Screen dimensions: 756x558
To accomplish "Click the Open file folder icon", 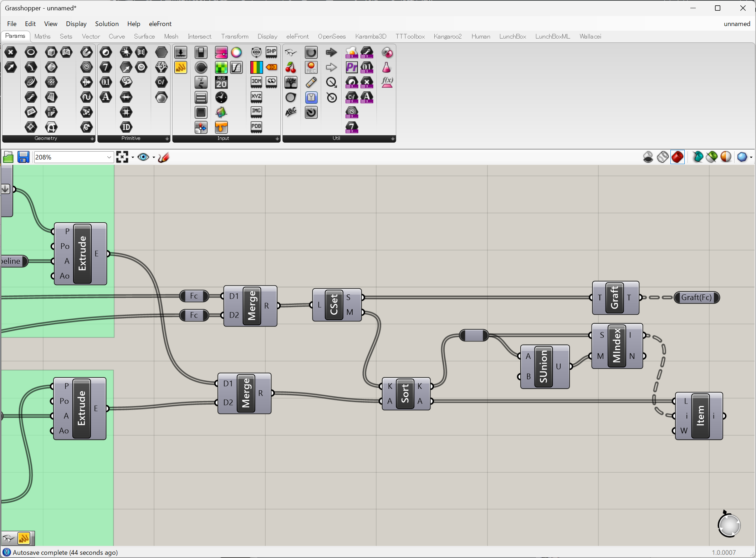I will tap(8, 157).
